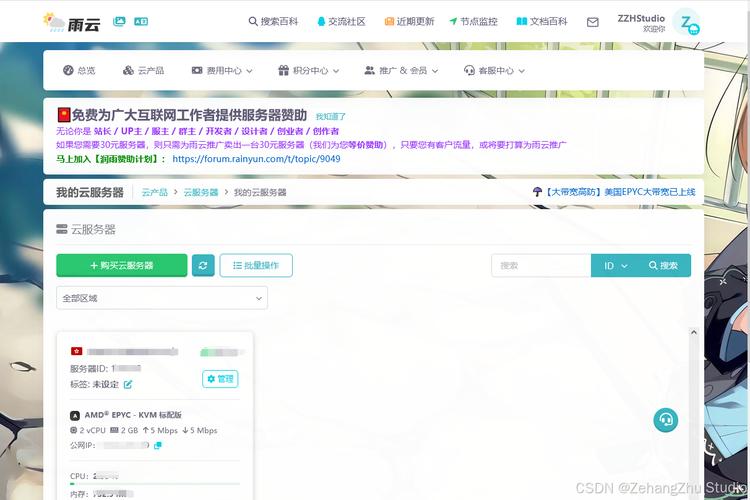Click the image background icon beside logo
This screenshot has width=750, height=500.
tap(120, 21)
